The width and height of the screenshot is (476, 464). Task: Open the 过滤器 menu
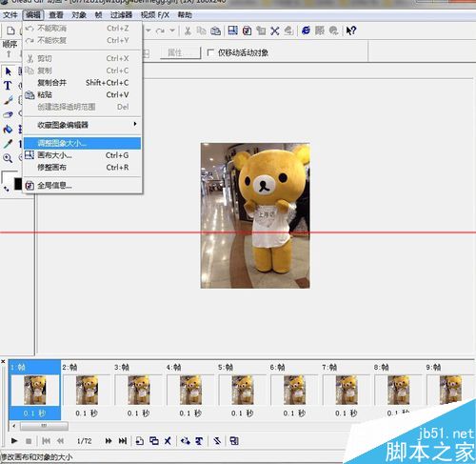(x=121, y=15)
